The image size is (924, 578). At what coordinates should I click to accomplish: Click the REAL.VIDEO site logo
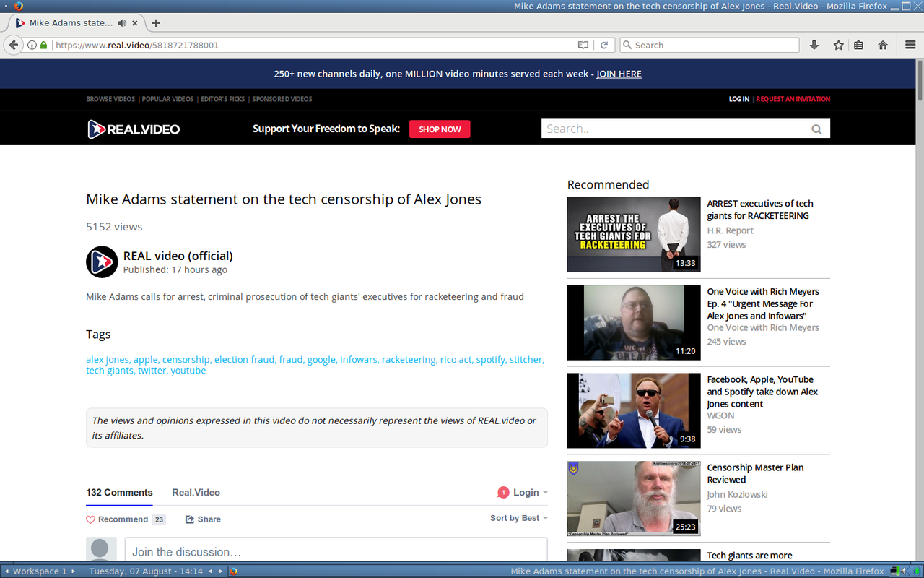(x=134, y=129)
